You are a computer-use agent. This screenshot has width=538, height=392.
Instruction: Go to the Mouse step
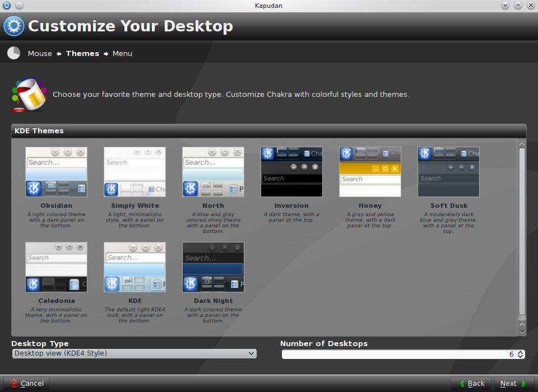40,54
